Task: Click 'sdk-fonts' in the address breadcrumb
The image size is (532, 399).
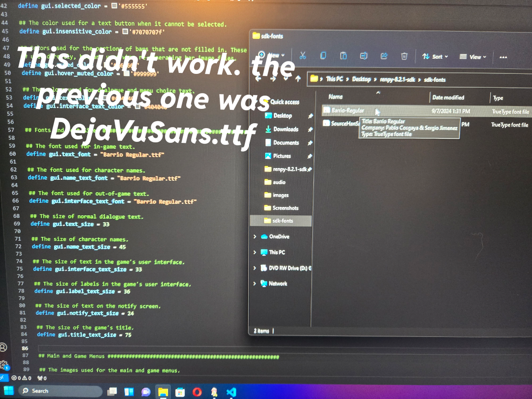Action: coord(434,80)
